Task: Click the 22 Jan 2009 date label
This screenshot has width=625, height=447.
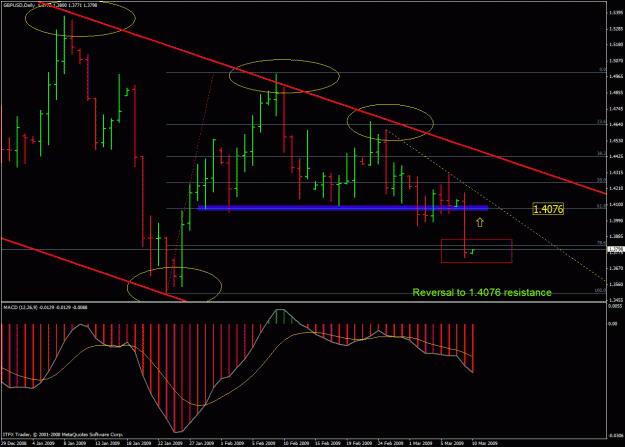Action: click(x=170, y=443)
